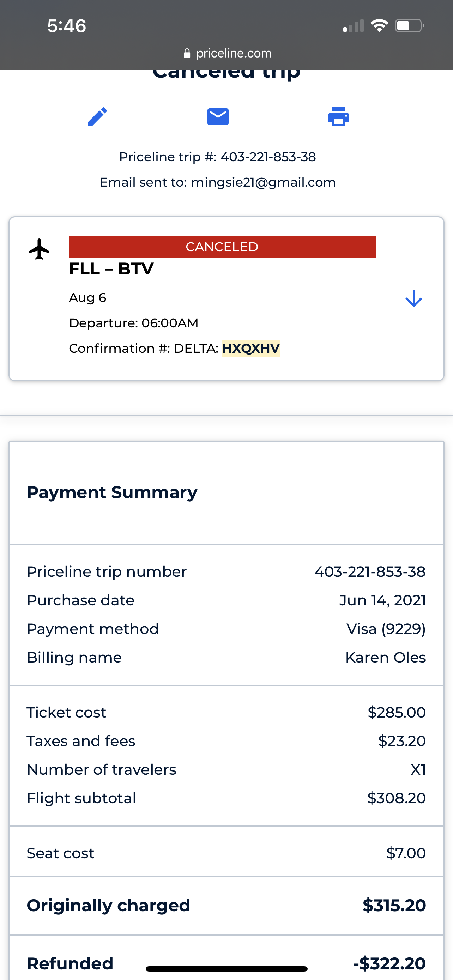This screenshot has width=453, height=980.
Task: Tap the cellular signal bars
Action: click(x=354, y=26)
